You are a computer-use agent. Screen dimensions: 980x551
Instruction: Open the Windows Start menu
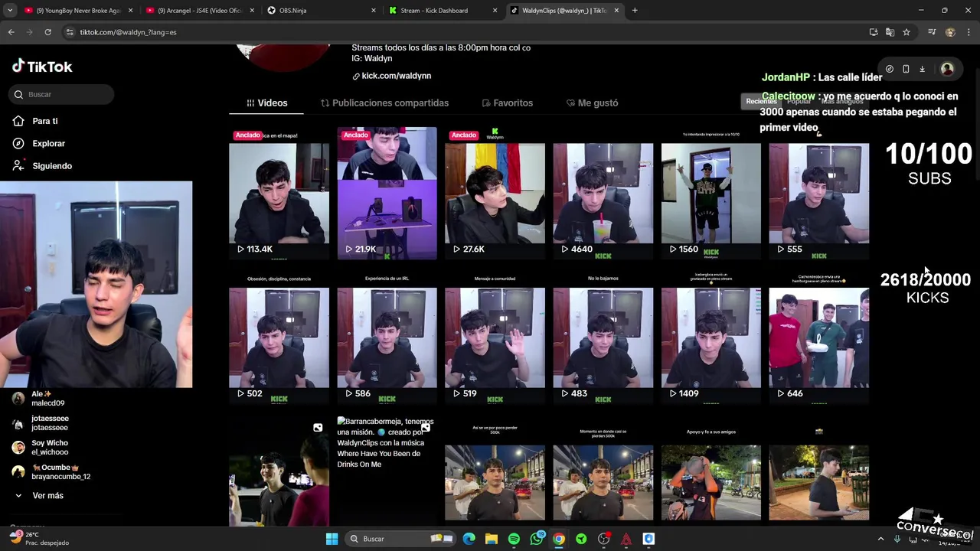click(332, 539)
